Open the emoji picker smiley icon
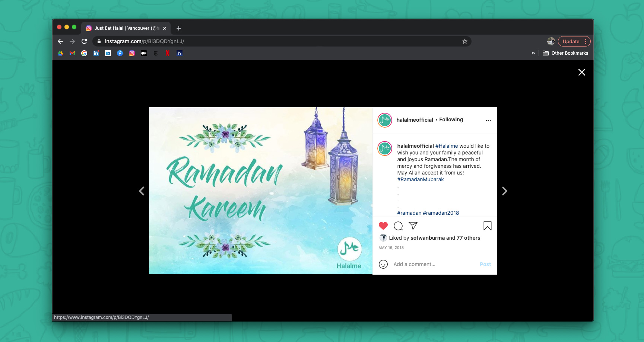The image size is (644, 342). click(383, 264)
